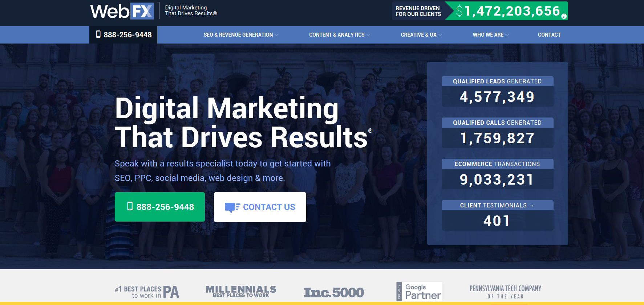Go to the Contact menu item
Viewport: 644px width, 305px height.
point(549,35)
